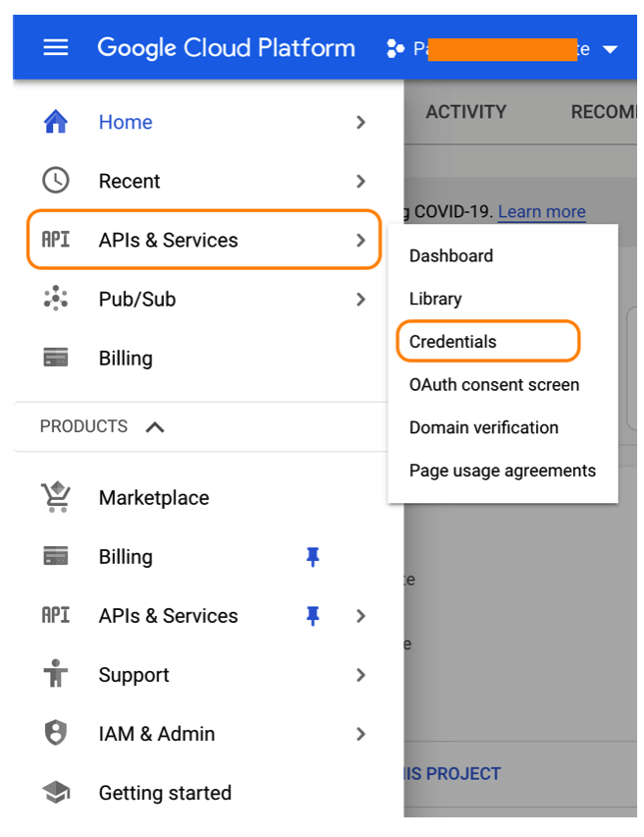Select the APIs & Services API icon
Viewport: 644px width, 837px height.
pyautogui.click(x=56, y=239)
